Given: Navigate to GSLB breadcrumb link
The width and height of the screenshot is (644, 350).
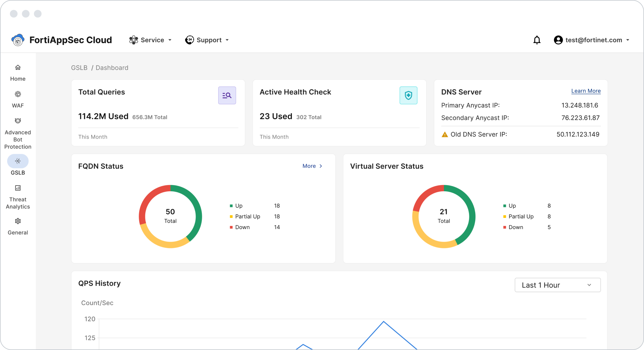Looking at the screenshot, I should coord(79,68).
